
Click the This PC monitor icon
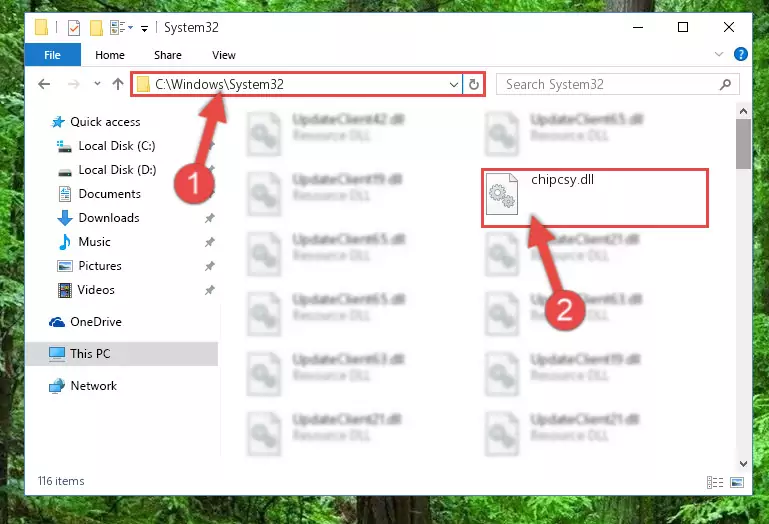coord(57,354)
